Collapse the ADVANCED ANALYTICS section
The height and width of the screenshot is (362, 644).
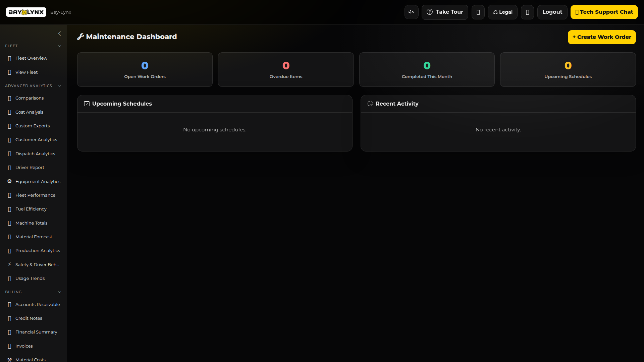60,86
